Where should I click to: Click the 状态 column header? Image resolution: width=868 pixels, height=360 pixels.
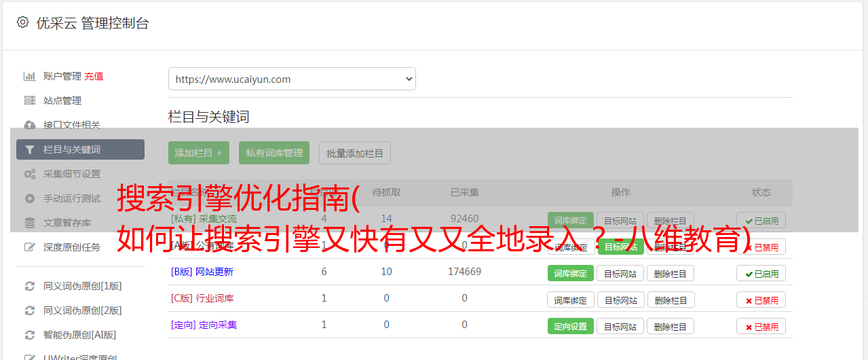(x=761, y=192)
